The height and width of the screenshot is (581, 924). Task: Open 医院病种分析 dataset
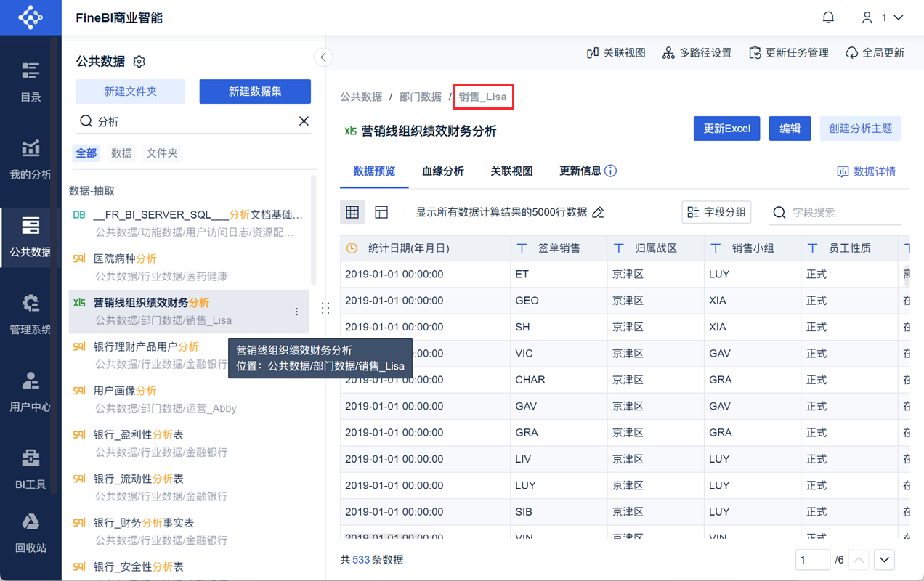tap(189, 267)
